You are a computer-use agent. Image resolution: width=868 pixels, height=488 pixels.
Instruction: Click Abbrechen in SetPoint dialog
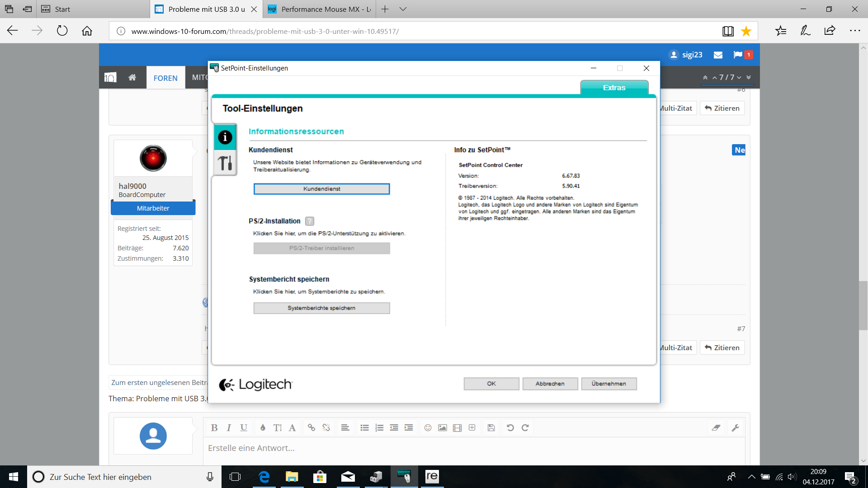[550, 384]
